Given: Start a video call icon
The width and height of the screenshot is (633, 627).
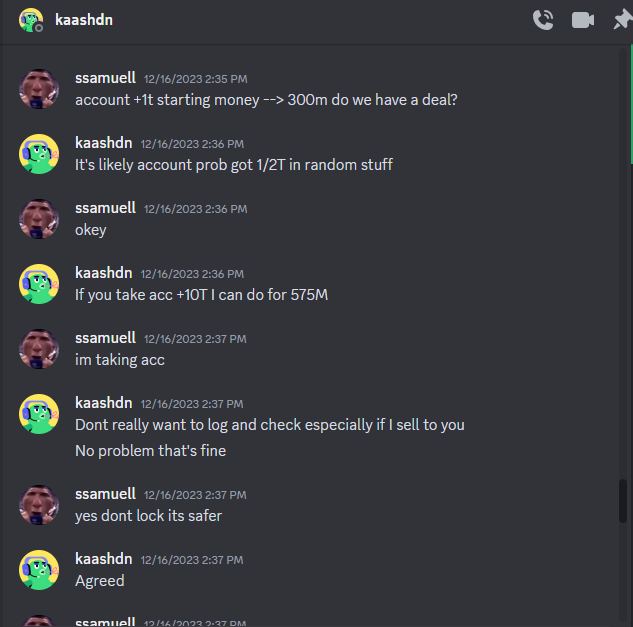Looking at the screenshot, I should pos(583,20).
